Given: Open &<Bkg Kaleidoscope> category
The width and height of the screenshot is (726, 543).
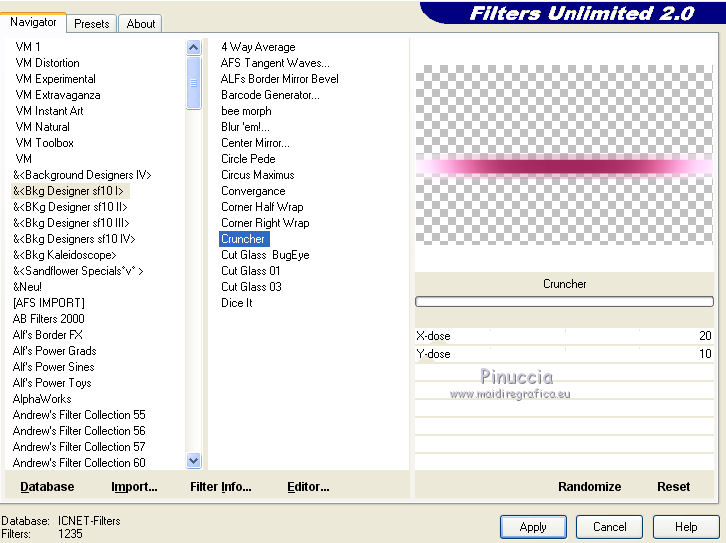Looking at the screenshot, I should [64, 255].
